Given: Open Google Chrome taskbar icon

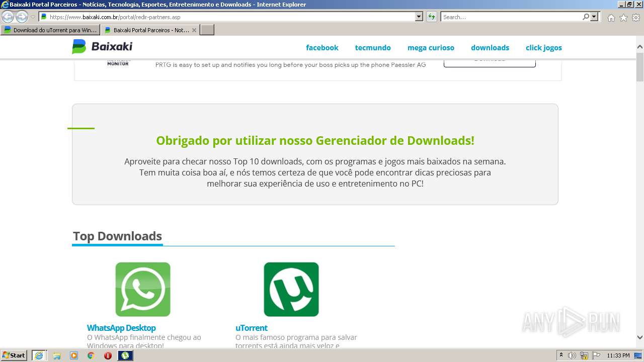Looking at the screenshot, I should tap(91, 355).
